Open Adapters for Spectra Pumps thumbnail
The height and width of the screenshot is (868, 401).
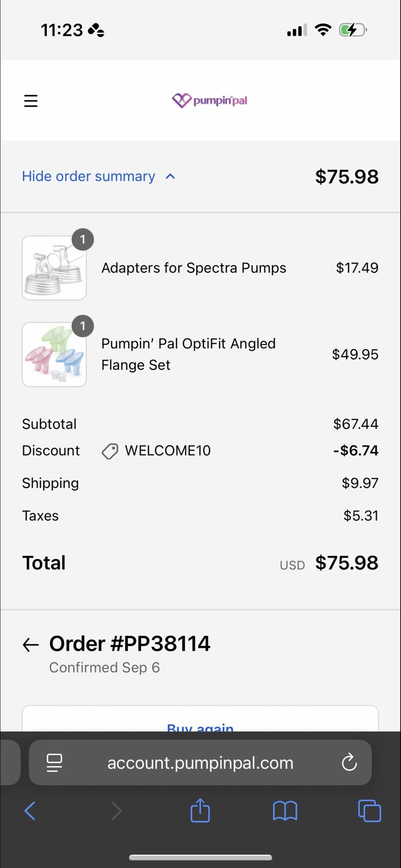(x=54, y=268)
